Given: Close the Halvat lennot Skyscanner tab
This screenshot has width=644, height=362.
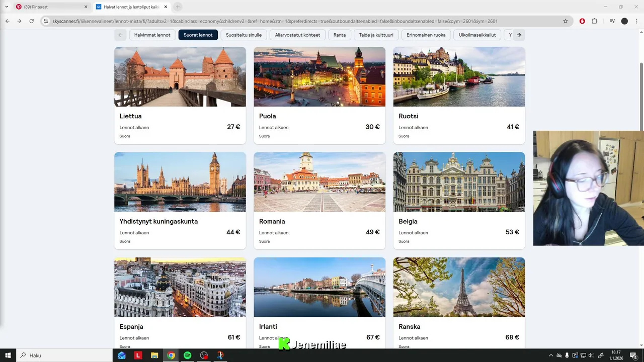Looking at the screenshot, I should click(x=166, y=7).
